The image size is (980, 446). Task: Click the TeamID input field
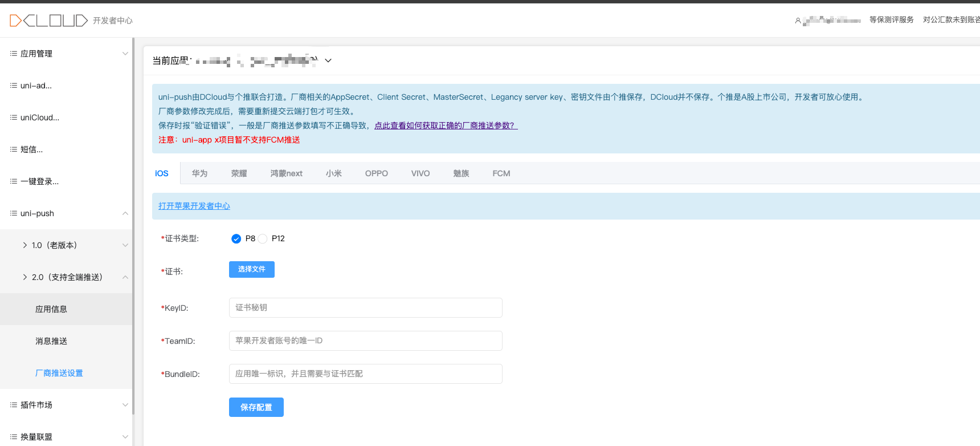pos(366,341)
